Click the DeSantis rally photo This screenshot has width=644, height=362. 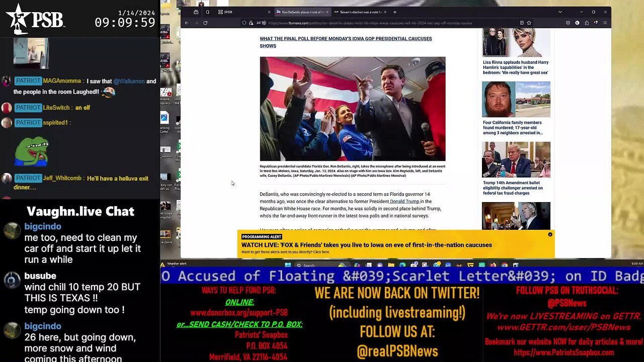(352, 109)
